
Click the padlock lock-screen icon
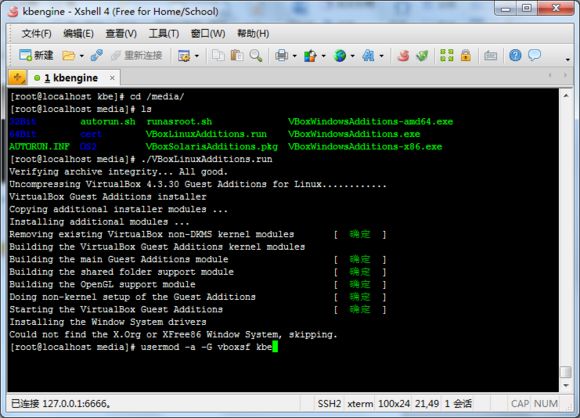[x=466, y=55]
